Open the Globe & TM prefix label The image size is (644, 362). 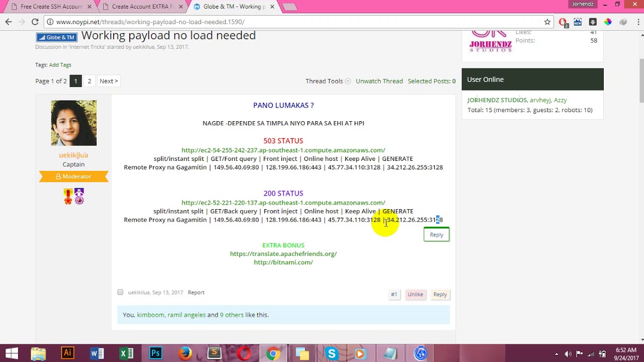tap(57, 37)
